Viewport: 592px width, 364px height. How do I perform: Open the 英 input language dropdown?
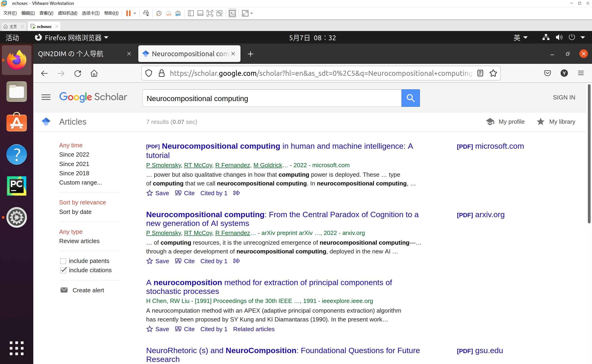tap(520, 37)
